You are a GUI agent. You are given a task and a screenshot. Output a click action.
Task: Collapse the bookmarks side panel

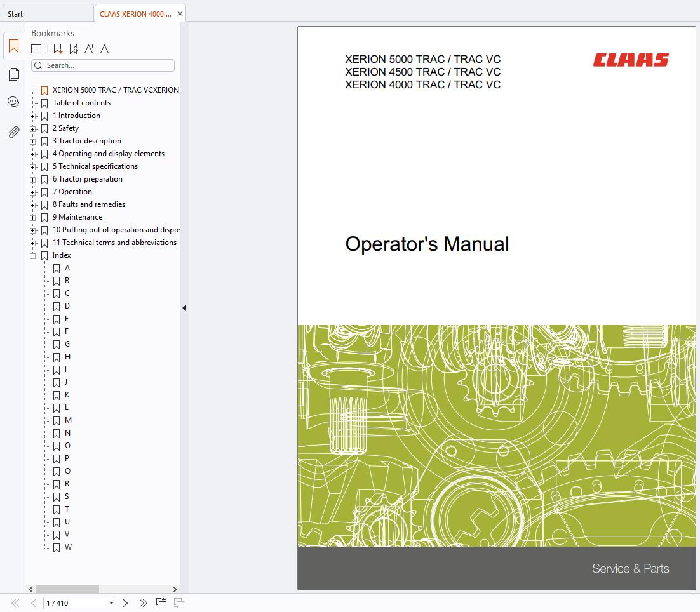pyautogui.click(x=184, y=308)
